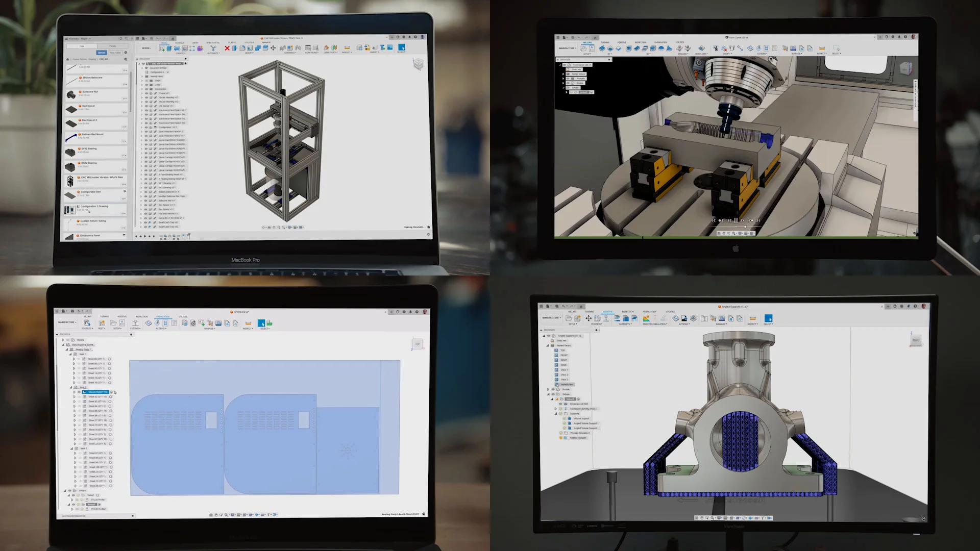
Task: Switch to INSPECTION tab on bottom-right monitor
Action: (x=628, y=312)
